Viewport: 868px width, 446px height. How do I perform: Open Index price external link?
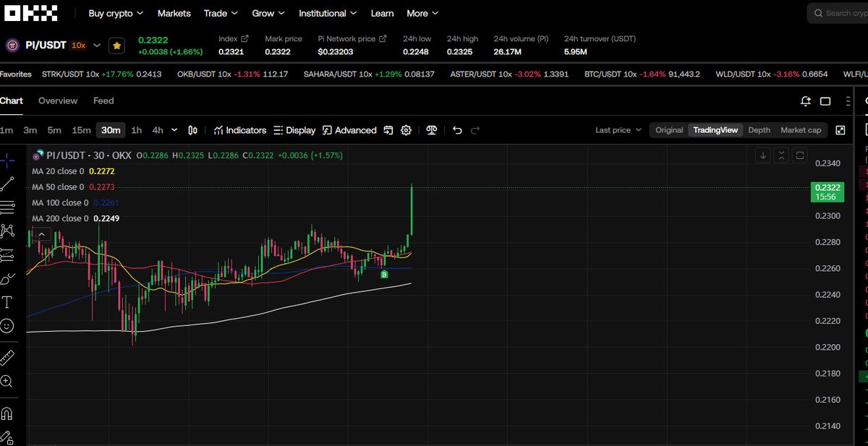[244, 38]
